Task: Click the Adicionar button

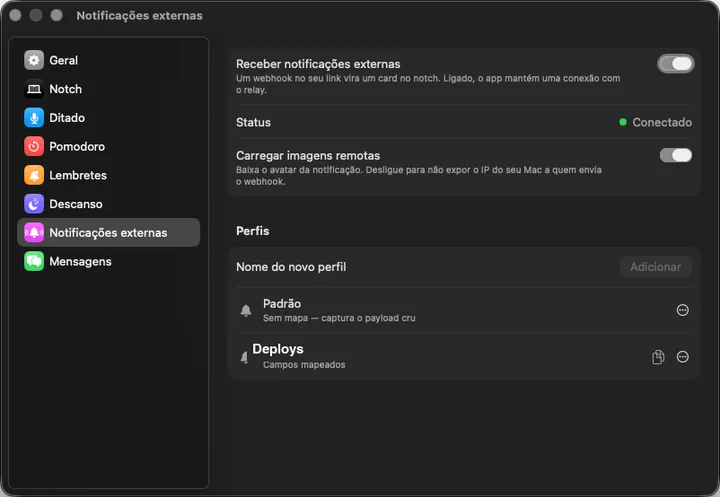Action: click(656, 267)
